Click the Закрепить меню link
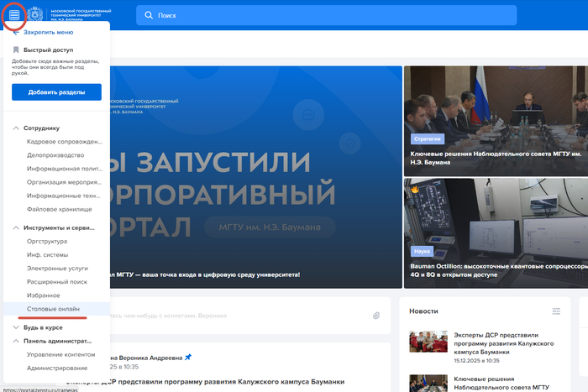The height and width of the screenshot is (392, 588). pos(48,32)
